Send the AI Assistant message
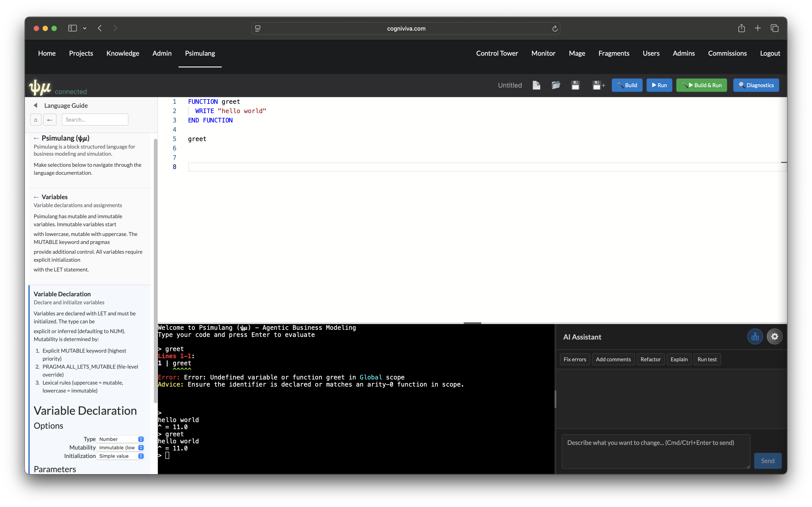Image resolution: width=812 pixels, height=507 pixels. coord(767,461)
